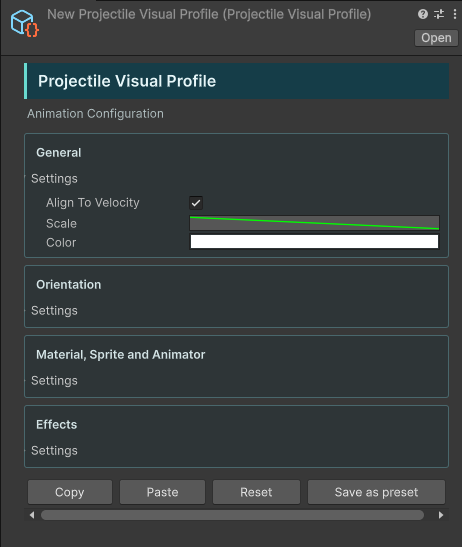Viewport: 462px width, 547px height.
Task: Open the three-dot context menu
Action: coord(455,14)
